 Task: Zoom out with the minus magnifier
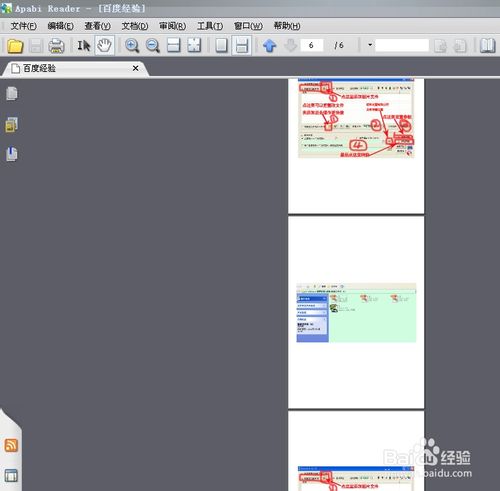pos(153,46)
